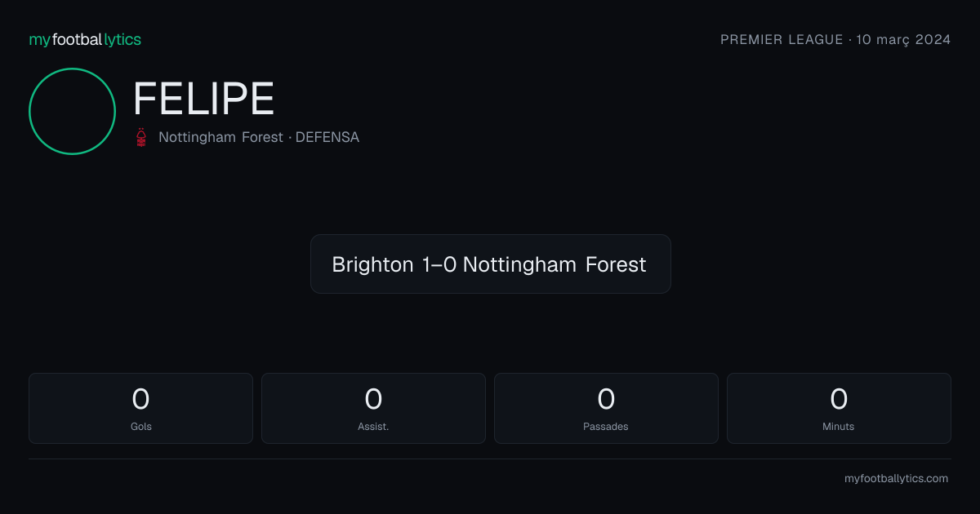Select the Minuts stat card

(x=839, y=408)
